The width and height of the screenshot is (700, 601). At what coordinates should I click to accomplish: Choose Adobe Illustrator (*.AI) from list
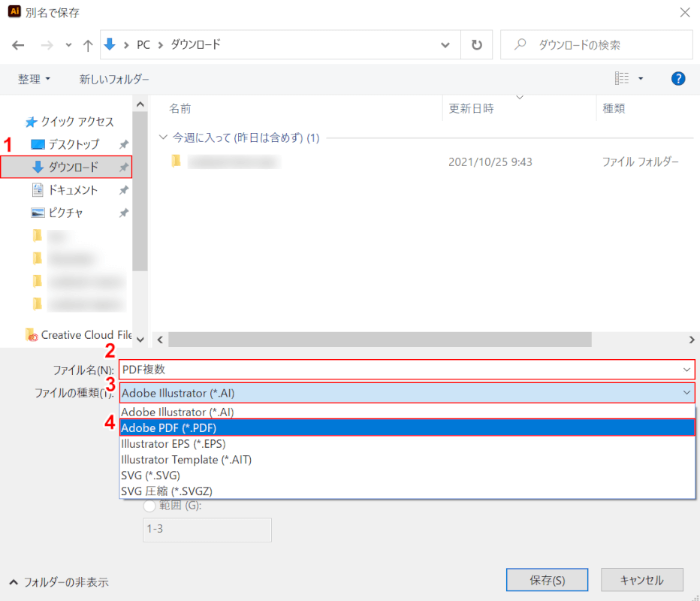point(407,412)
